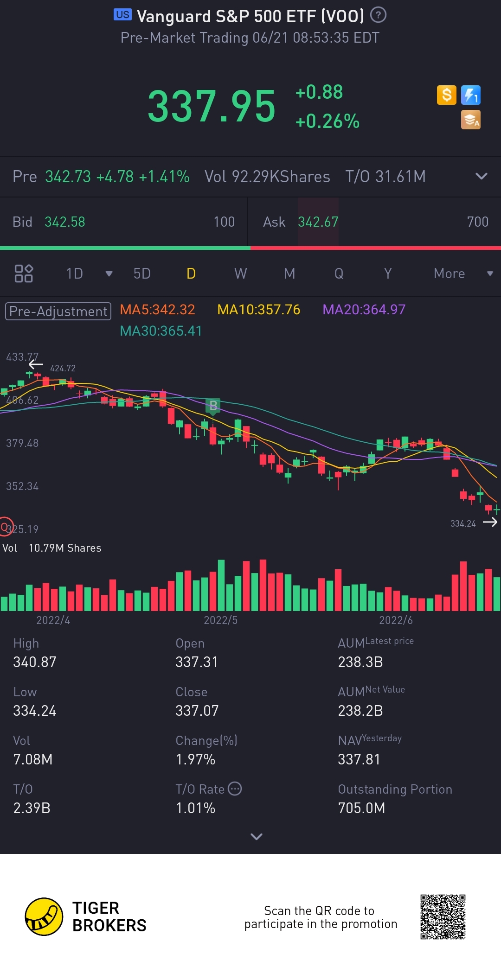This screenshot has height=980, width=501.
Task: Open the chart layout grid icon
Action: 24,274
